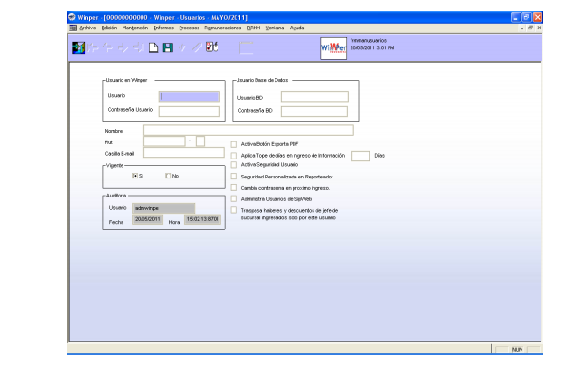Click the Contraseña BD field

click(314, 111)
